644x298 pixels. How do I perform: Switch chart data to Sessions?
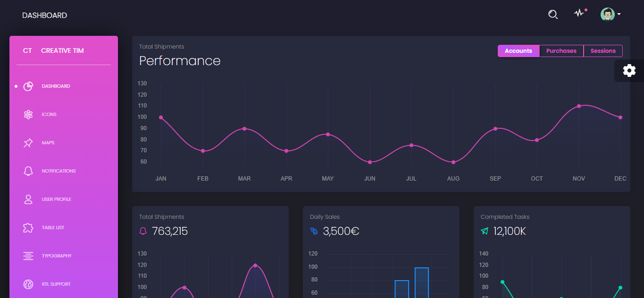click(x=603, y=50)
